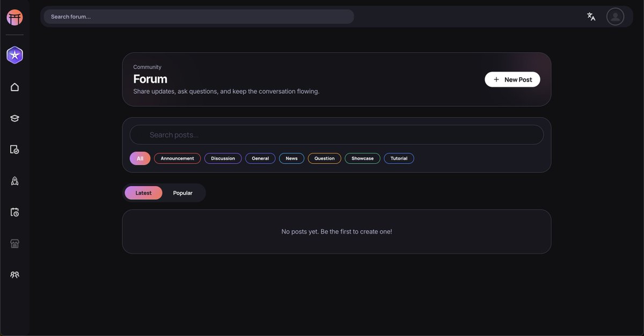Filter posts by Showcase
Screen dimensions: 644x336
click(x=362, y=158)
